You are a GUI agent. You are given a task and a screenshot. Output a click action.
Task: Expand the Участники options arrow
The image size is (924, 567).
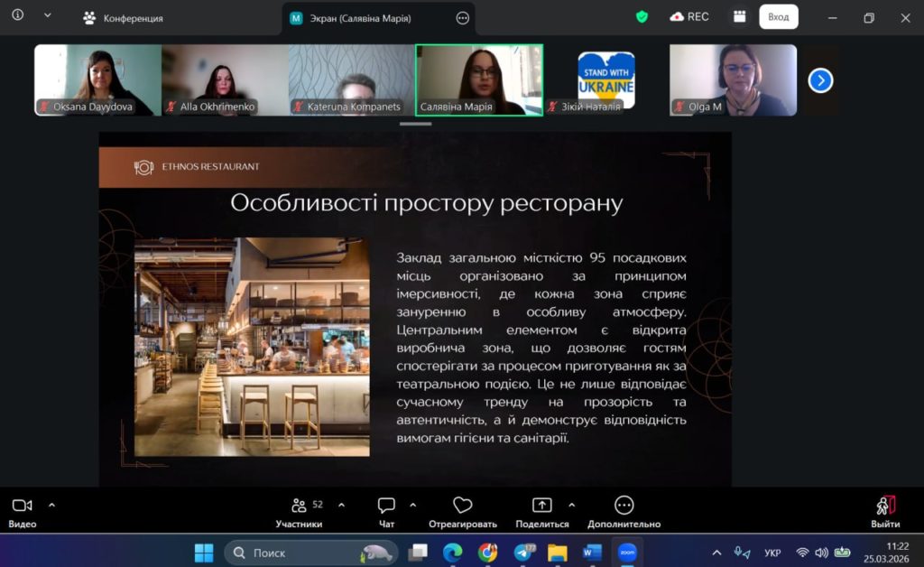coord(340,505)
